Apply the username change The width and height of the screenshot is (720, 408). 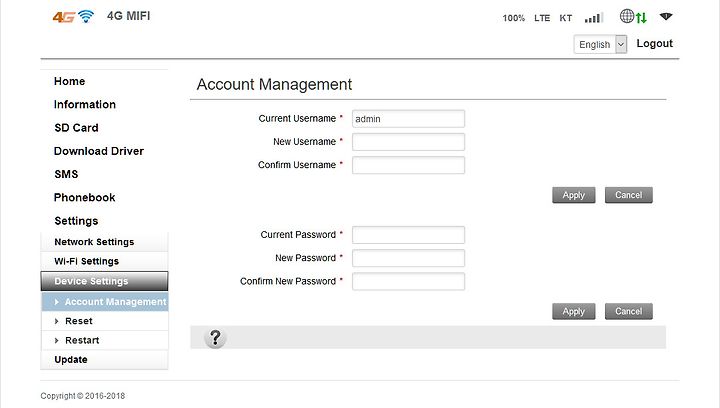[x=574, y=195]
